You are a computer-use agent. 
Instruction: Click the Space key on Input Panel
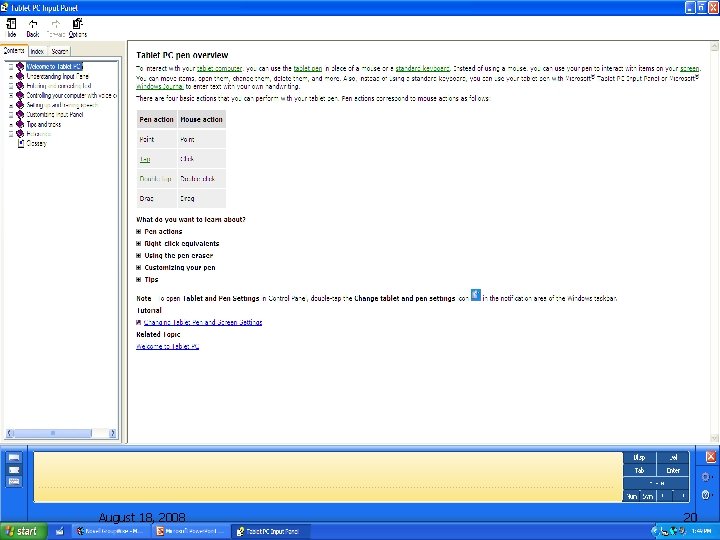click(x=657, y=483)
